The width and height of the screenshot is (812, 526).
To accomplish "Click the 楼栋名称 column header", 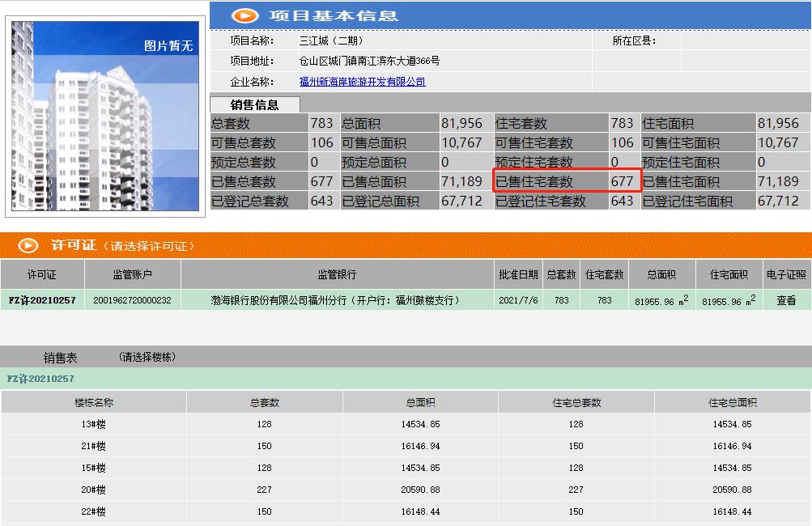I will 94,402.
